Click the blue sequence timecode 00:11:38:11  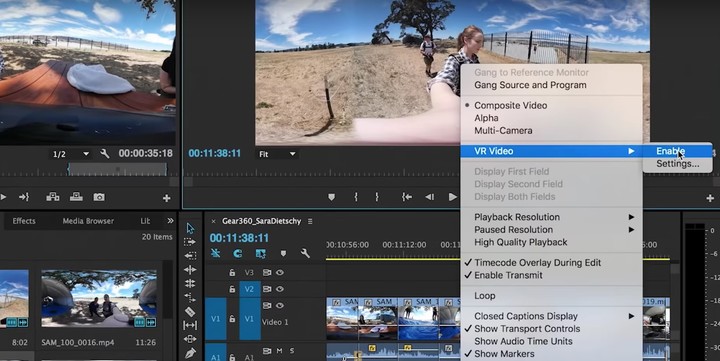coord(239,238)
